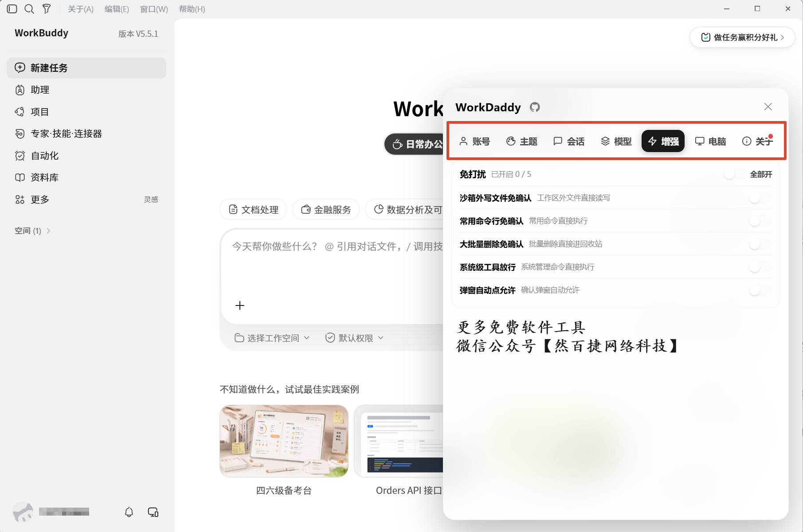
Task: Enable 常用命令行免确认 toggle
Action: point(760,221)
